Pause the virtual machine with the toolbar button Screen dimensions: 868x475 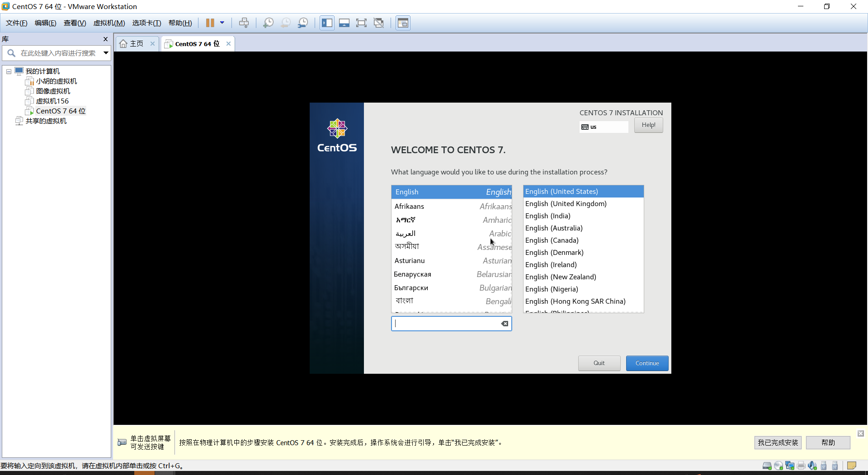210,23
